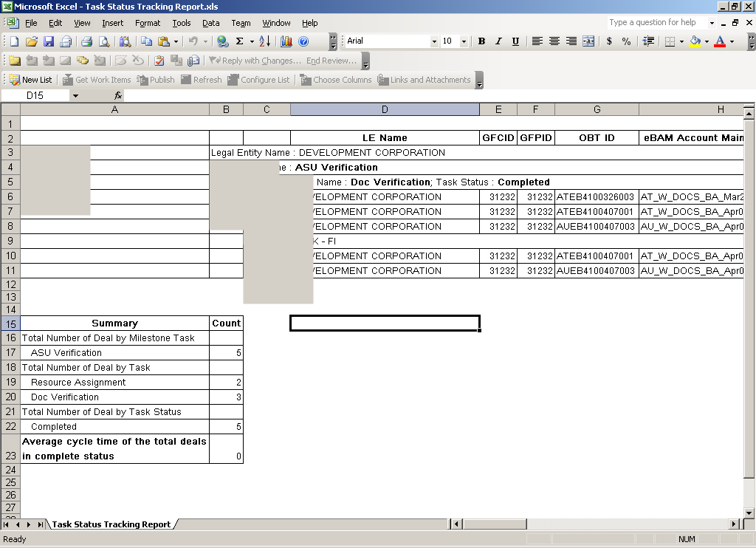The width and height of the screenshot is (756, 548).
Task: Toggle align right
Action: [571, 41]
